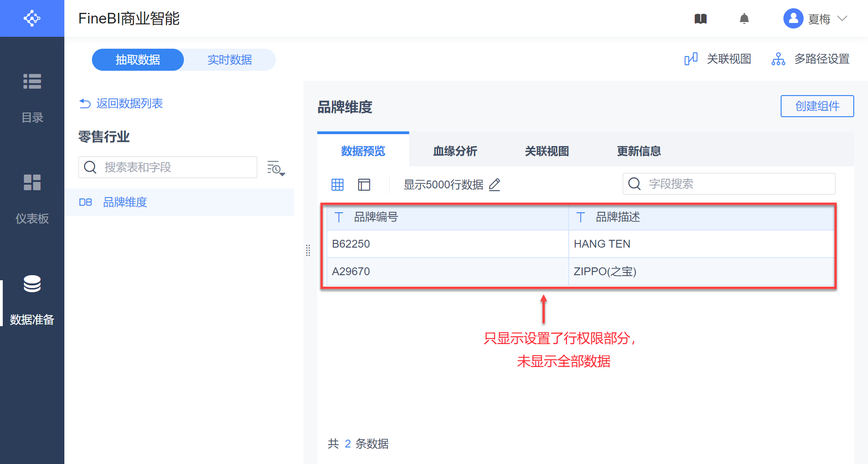868x464 pixels.
Task: Open the help documentation book icon
Action: pos(701,19)
